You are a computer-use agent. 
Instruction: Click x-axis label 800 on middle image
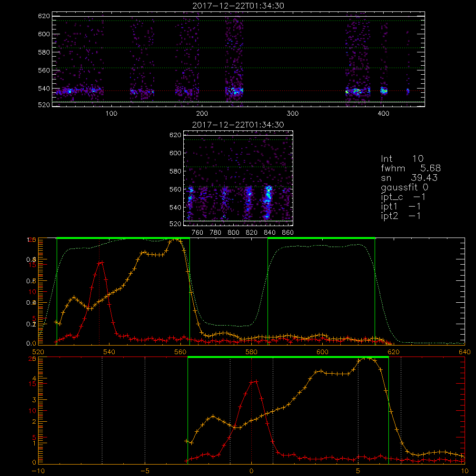click(x=233, y=233)
